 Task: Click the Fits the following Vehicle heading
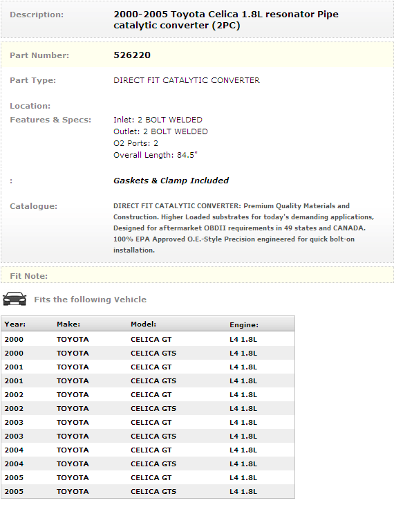[x=90, y=300]
